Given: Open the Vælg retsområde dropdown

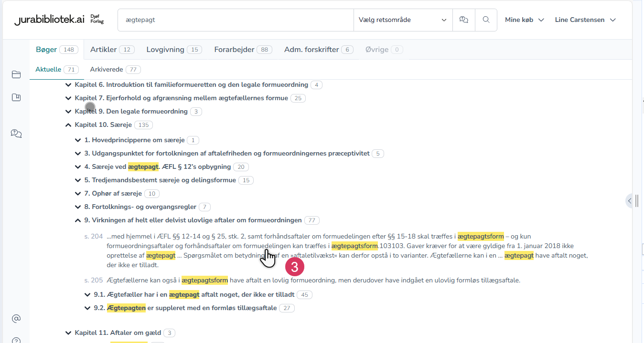Looking at the screenshot, I should (403, 20).
